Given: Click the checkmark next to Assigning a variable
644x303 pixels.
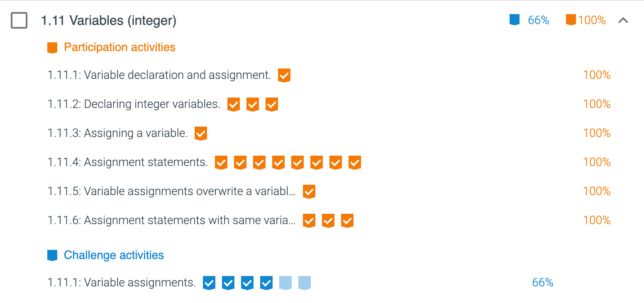Looking at the screenshot, I should point(201,134).
